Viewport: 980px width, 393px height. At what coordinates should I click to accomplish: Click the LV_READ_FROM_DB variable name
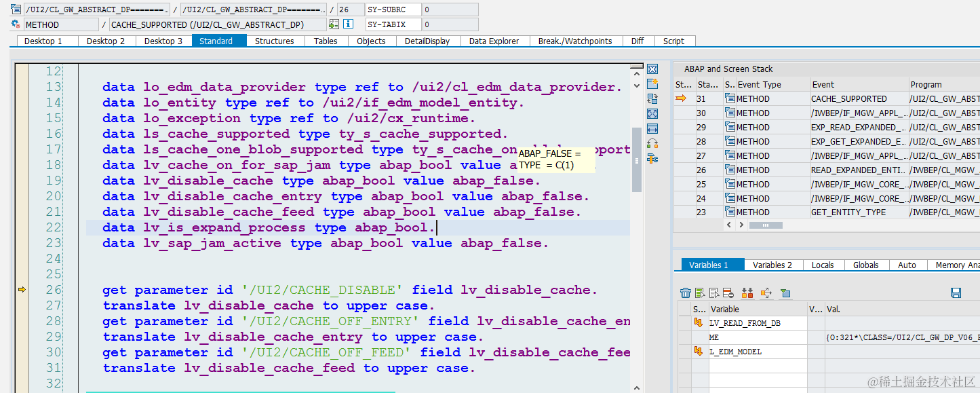tap(745, 323)
